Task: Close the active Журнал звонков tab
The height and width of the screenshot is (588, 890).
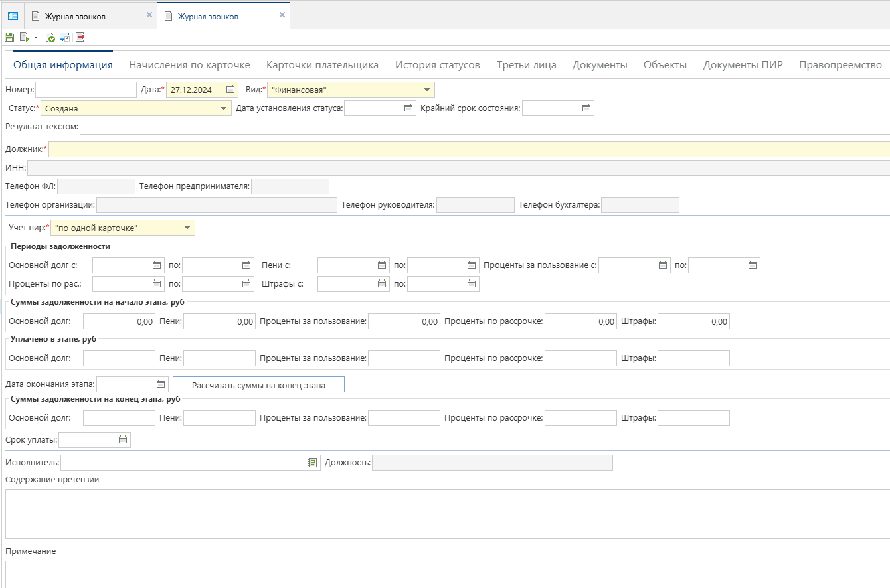Action: coord(282,15)
